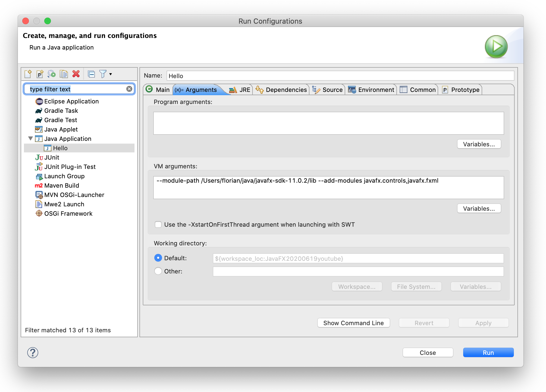Click the New launch configuration icon

click(28, 74)
